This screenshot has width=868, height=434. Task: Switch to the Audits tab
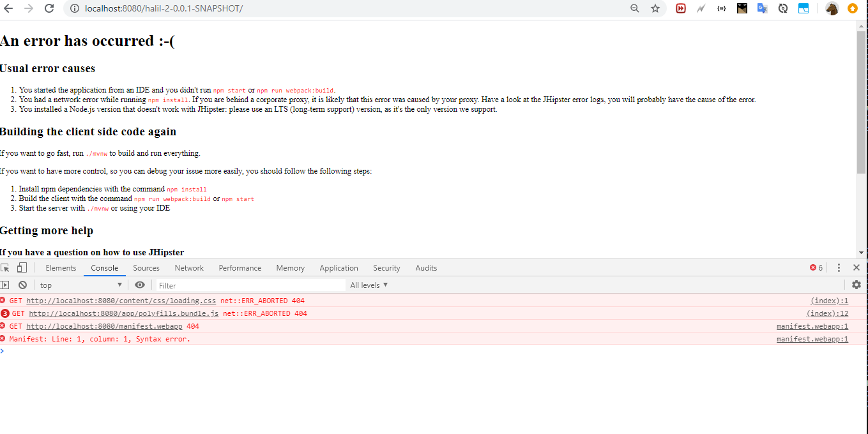pos(426,268)
